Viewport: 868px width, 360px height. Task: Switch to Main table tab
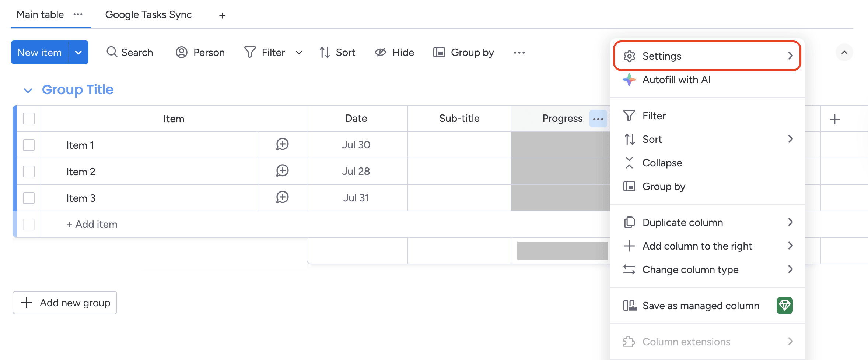click(40, 15)
